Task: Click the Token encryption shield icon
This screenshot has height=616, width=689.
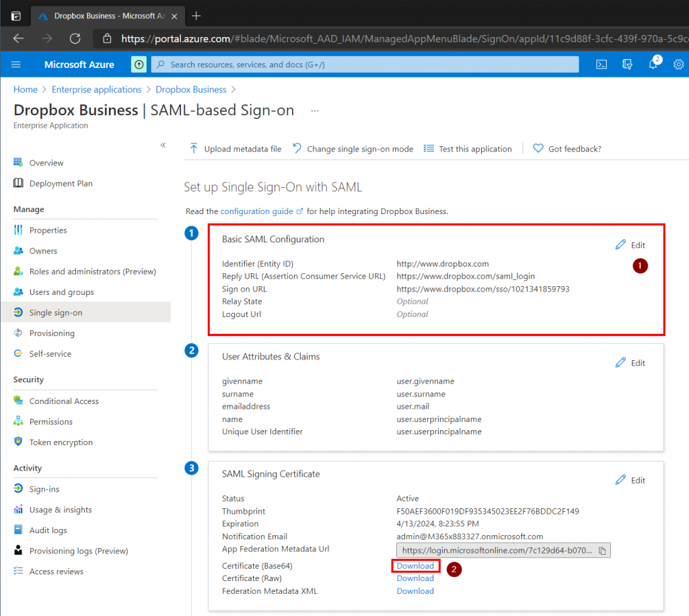Action: coord(18,442)
